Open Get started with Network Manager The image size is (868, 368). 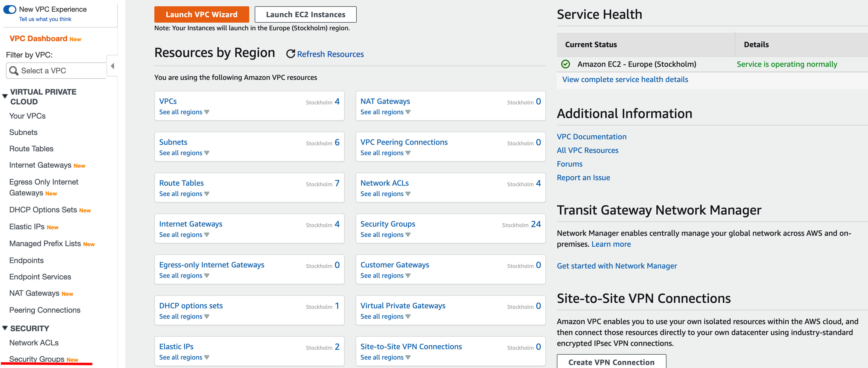(x=617, y=266)
